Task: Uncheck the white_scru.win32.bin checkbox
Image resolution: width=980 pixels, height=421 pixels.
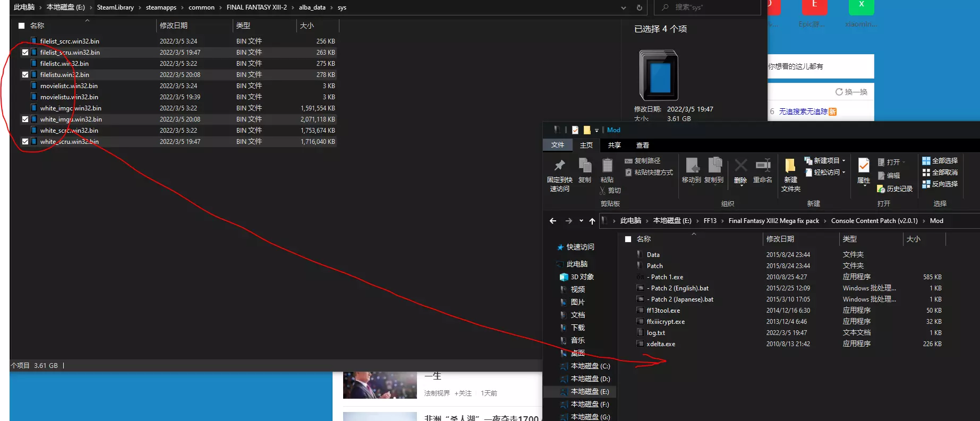Action: pyautogui.click(x=25, y=142)
